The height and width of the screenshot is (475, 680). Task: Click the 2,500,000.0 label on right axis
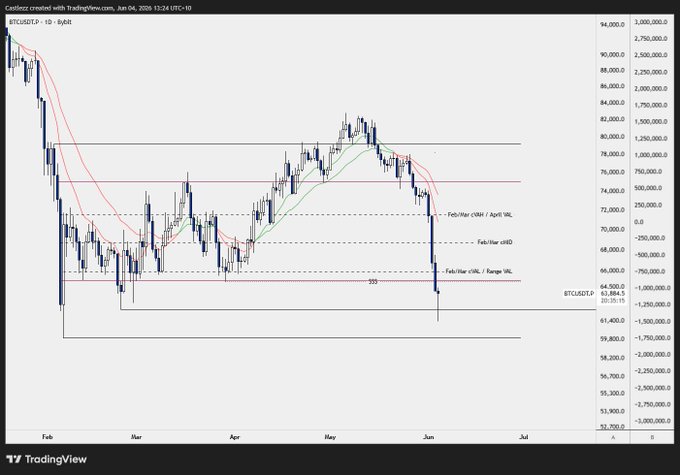[651, 55]
